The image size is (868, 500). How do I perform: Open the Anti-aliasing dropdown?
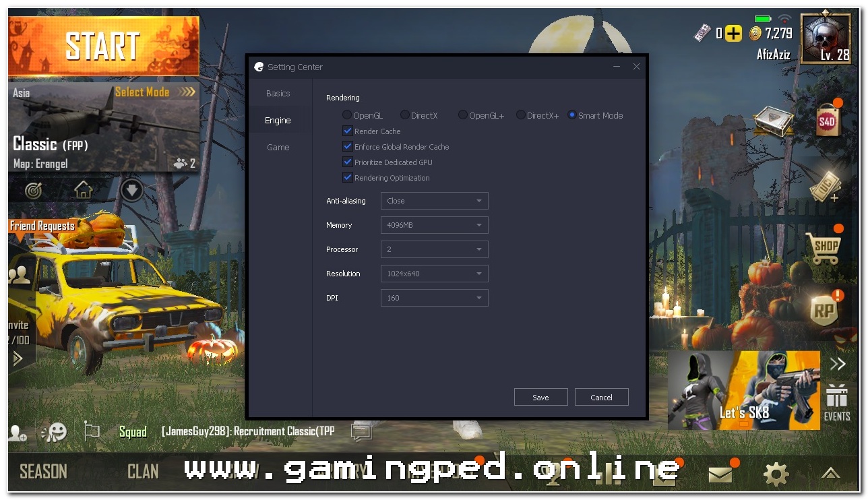(x=435, y=201)
